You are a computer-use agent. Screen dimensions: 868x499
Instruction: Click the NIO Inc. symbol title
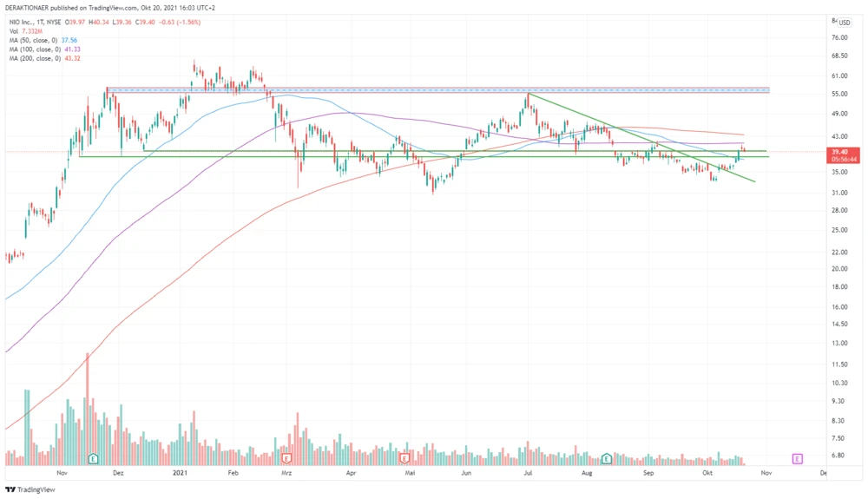pos(21,22)
